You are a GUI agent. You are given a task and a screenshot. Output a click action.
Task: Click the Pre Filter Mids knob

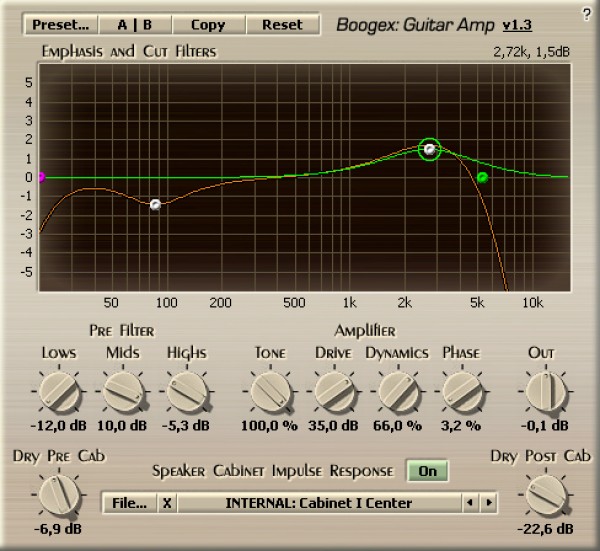click(123, 391)
